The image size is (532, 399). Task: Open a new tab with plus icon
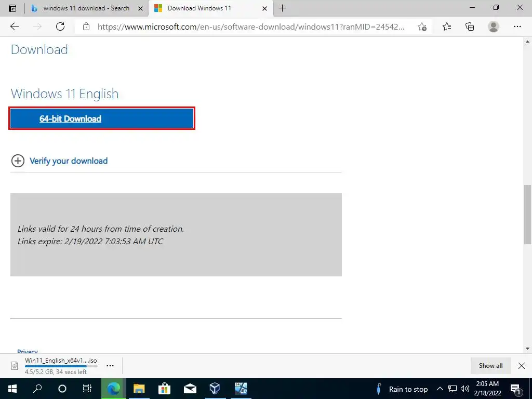(x=282, y=8)
